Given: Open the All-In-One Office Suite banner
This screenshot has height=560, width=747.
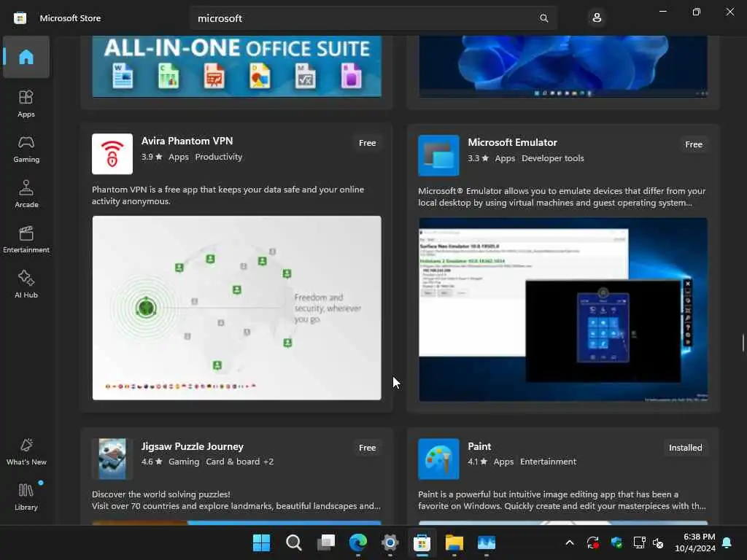Looking at the screenshot, I should (237, 66).
